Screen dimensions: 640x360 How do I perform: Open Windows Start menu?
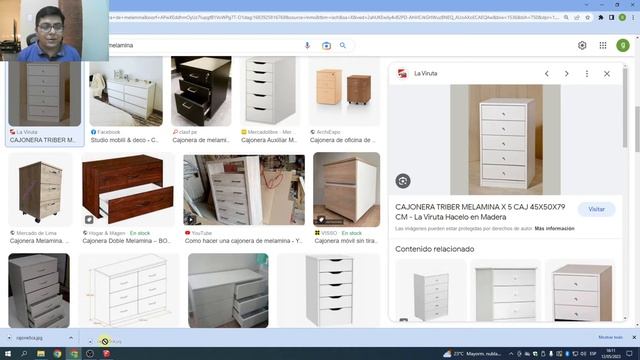pos(7,353)
